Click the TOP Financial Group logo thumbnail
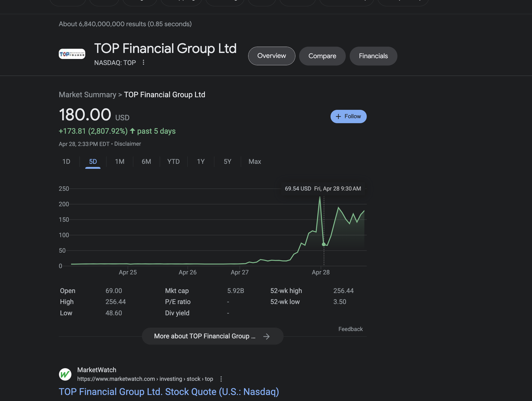 [x=72, y=54]
